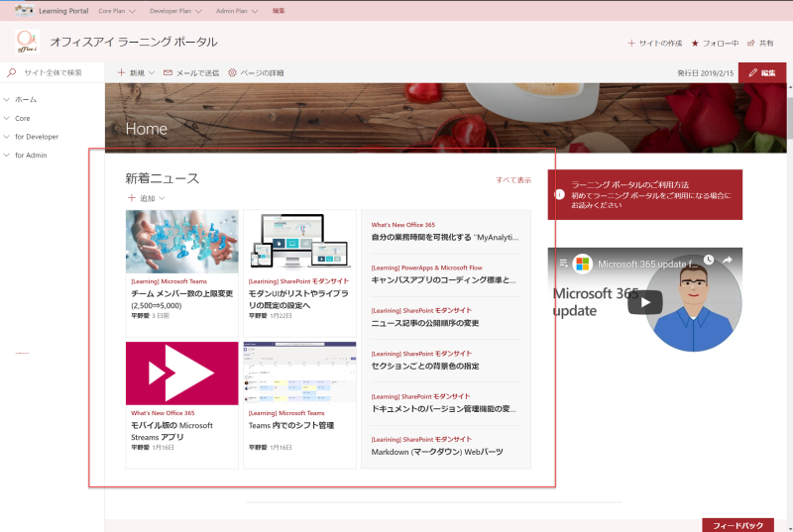Screen dimensions: 793x532
Task: Select Core in the left navigation
Action: coord(22,118)
